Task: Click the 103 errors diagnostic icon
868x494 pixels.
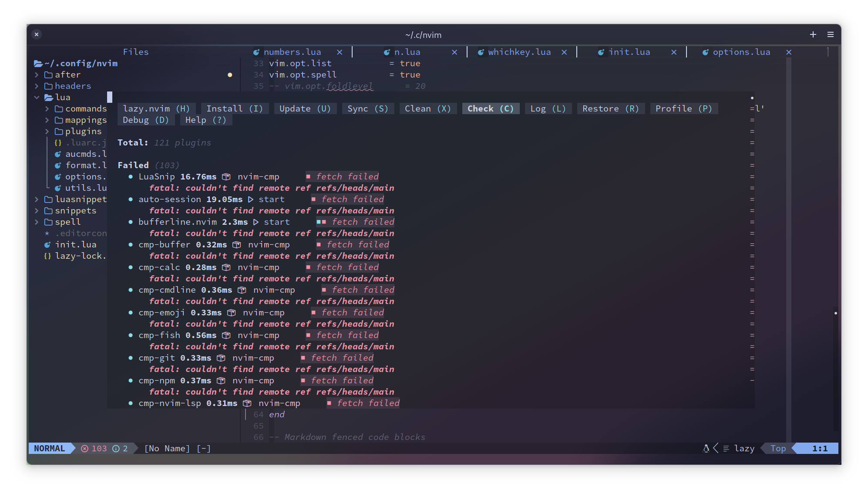Action: (85, 449)
